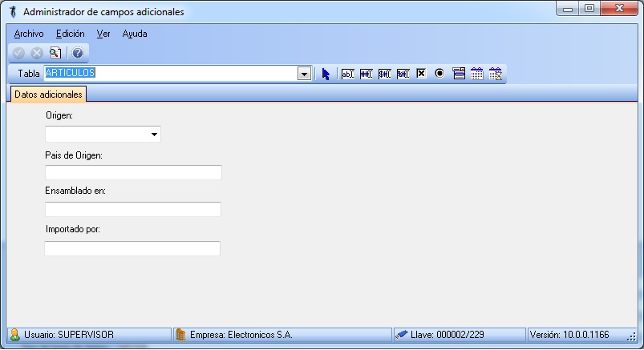This screenshot has width=644, height=350.
Task: Select the checkbox field tool
Action: (421, 74)
